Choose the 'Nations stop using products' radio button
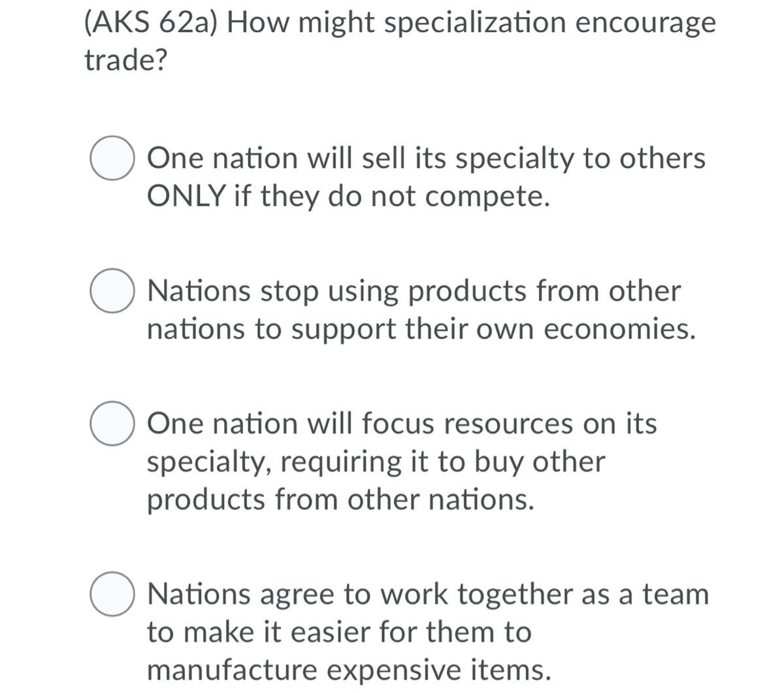 [112, 291]
